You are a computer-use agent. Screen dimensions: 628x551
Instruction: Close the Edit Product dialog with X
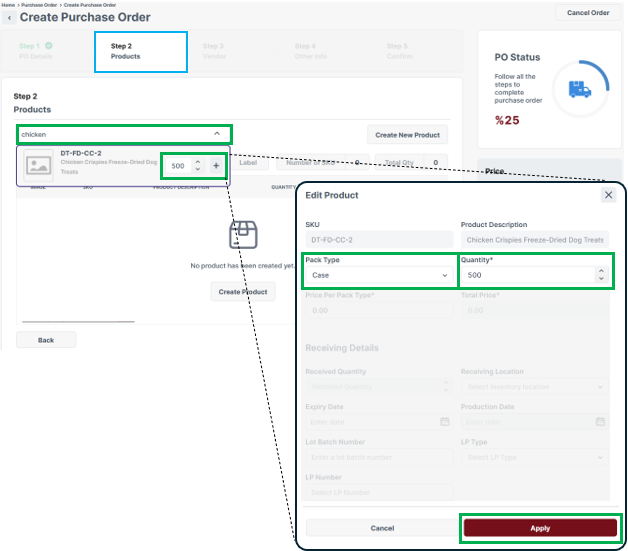(x=608, y=195)
